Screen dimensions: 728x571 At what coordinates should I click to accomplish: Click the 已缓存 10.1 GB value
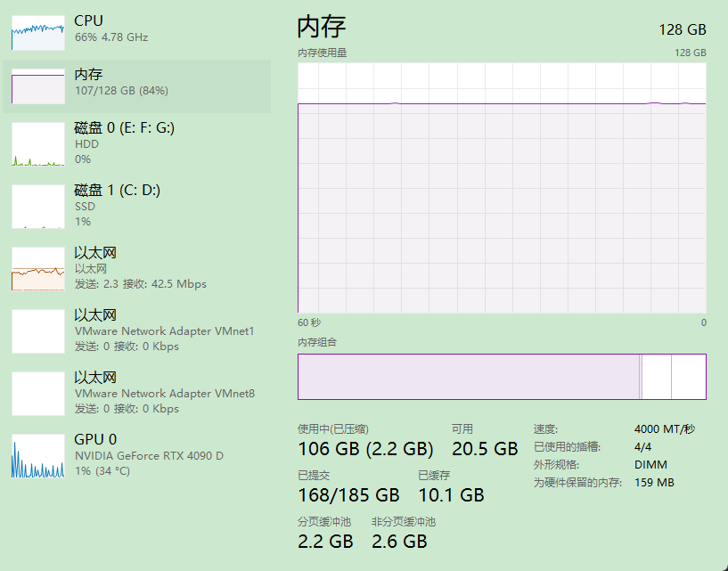(451, 494)
